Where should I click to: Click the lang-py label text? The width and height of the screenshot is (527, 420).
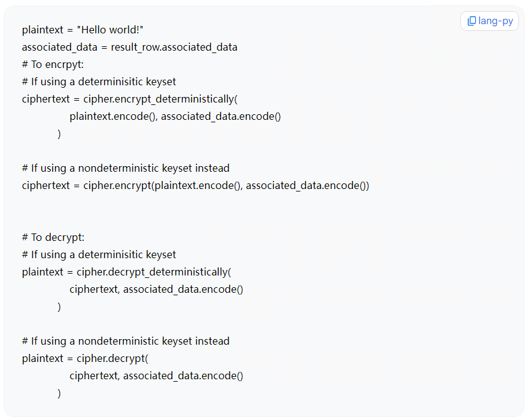(x=495, y=21)
